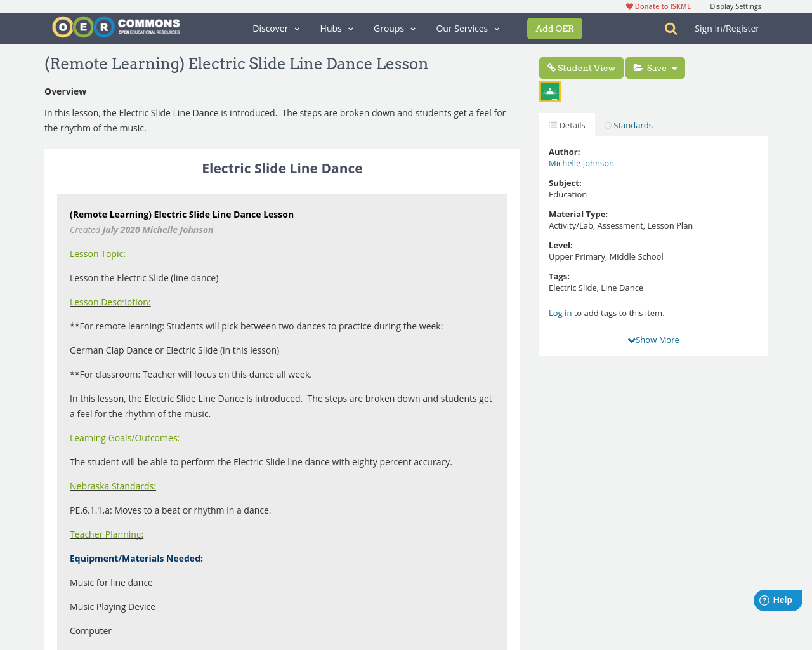Open Display Settings
This screenshot has width=812, height=650.
[735, 5]
